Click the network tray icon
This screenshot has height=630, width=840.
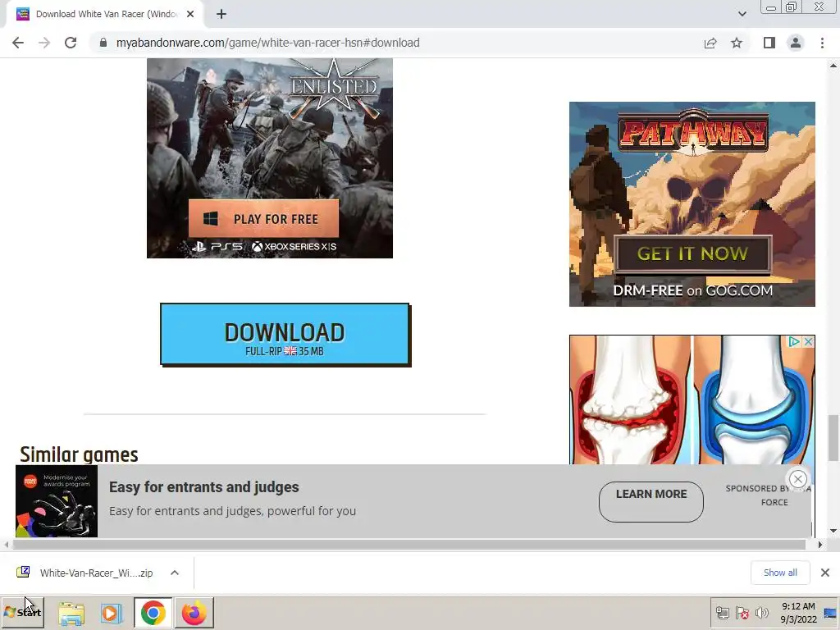click(x=723, y=613)
